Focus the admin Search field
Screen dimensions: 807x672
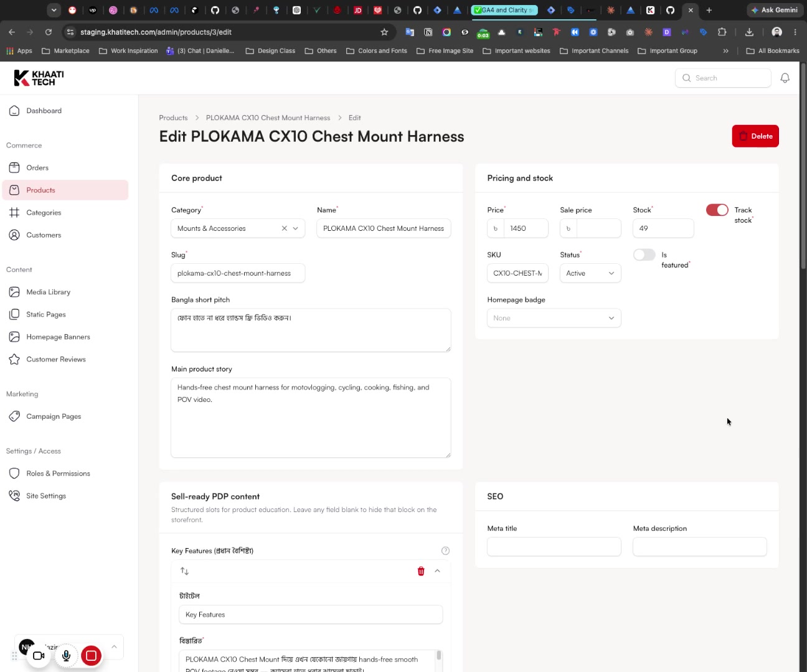pyautogui.click(x=723, y=78)
